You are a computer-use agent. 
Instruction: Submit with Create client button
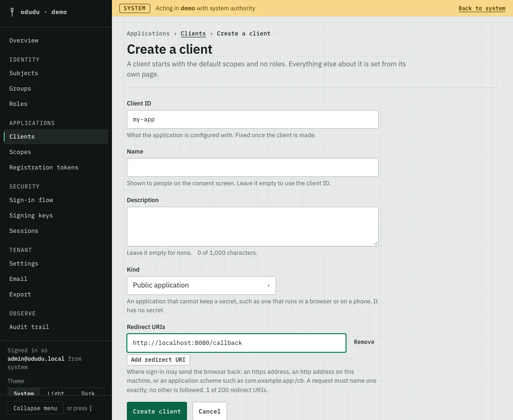pyautogui.click(x=157, y=411)
